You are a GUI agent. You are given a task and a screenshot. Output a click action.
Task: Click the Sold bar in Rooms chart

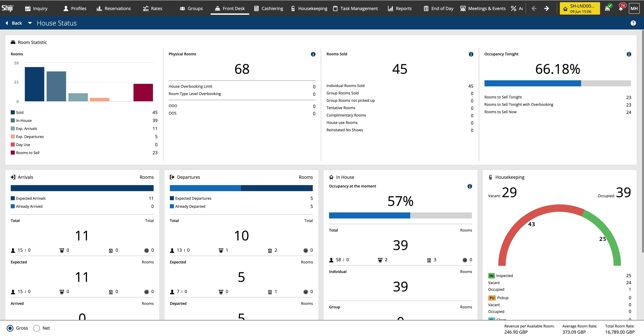(35, 84)
